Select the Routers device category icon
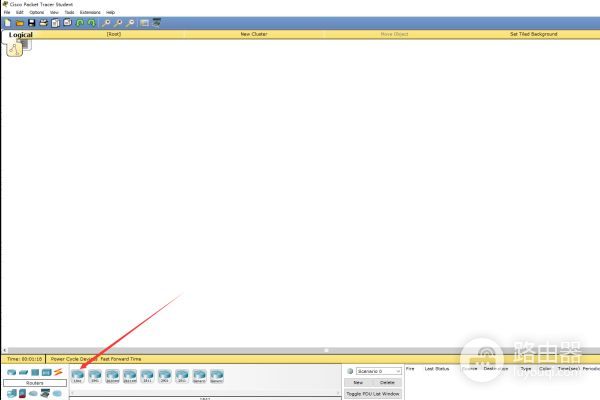The height and width of the screenshot is (400, 600). point(11,372)
